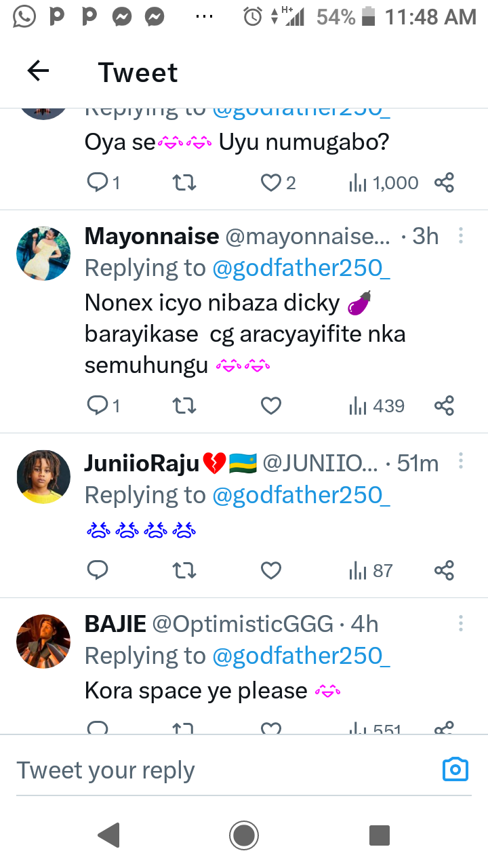Like the 'Uyu numugabo?' reply
The image size is (488, 868).
click(x=271, y=182)
